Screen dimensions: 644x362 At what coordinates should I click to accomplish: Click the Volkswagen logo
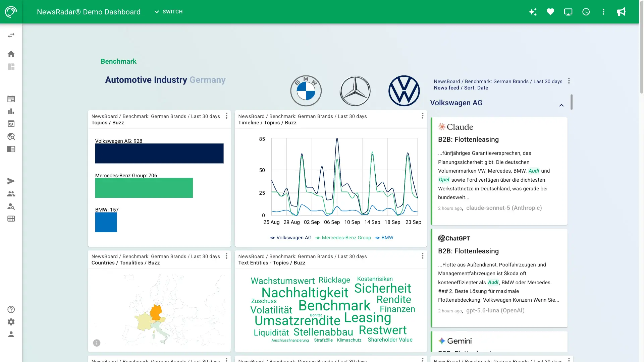pos(404,91)
